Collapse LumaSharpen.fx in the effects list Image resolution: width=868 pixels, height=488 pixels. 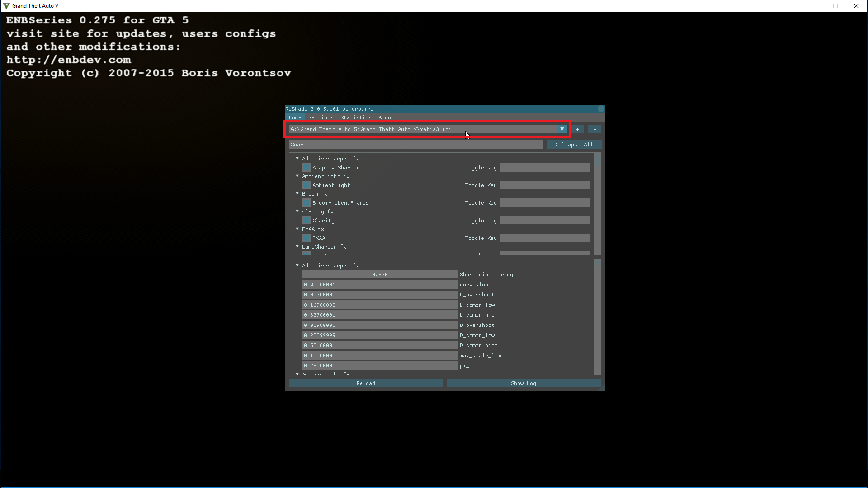(297, 247)
